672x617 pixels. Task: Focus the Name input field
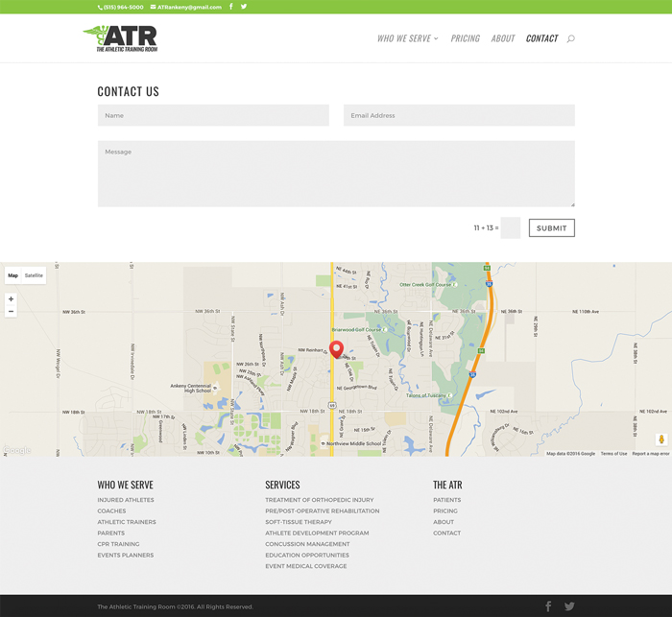(x=213, y=115)
